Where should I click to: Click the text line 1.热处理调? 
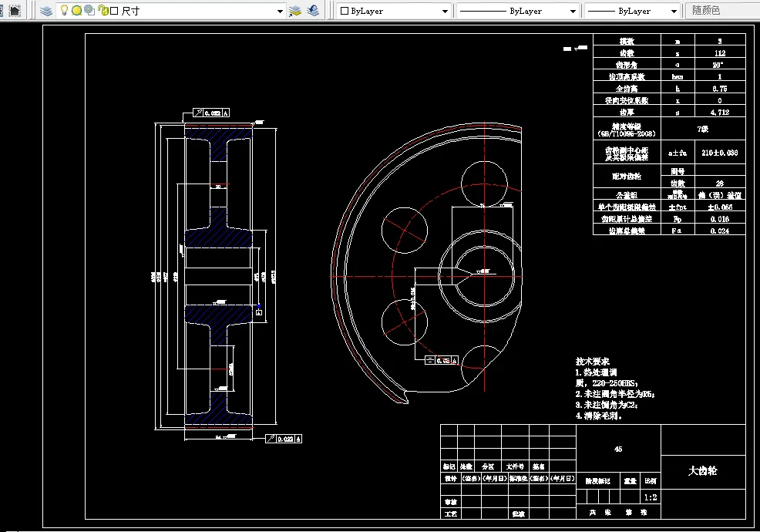pyautogui.click(x=596, y=372)
